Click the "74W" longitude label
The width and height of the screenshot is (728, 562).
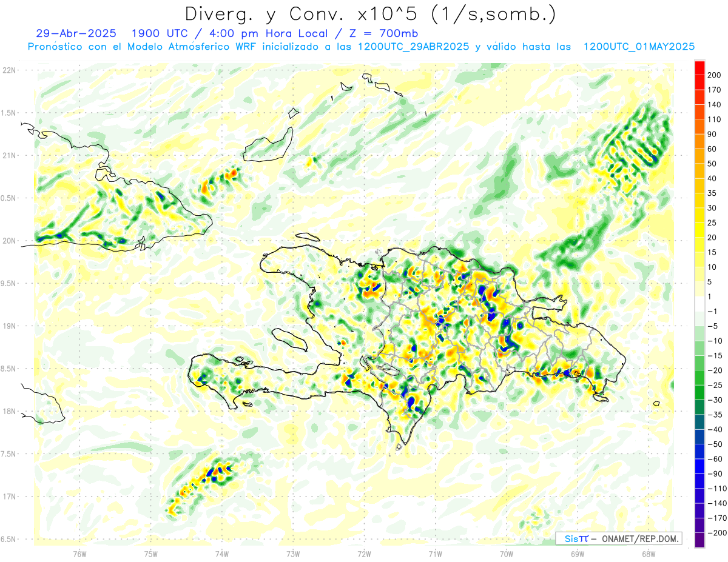222,553
